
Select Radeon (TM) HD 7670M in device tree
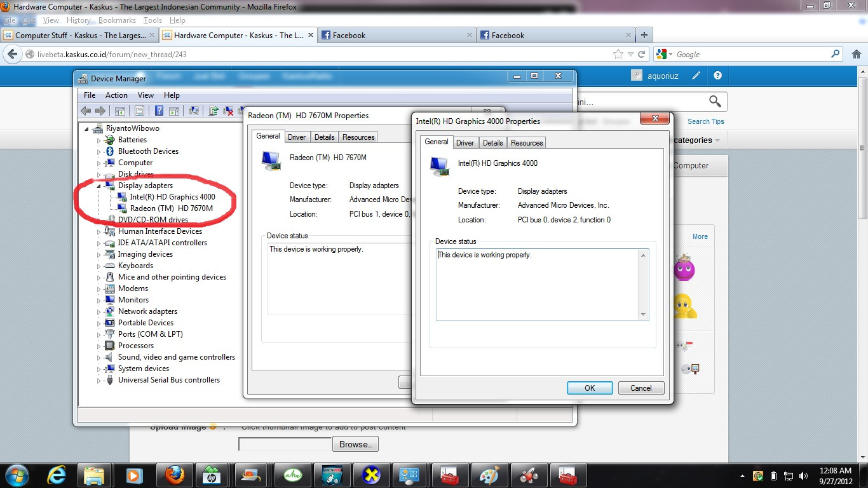[171, 208]
